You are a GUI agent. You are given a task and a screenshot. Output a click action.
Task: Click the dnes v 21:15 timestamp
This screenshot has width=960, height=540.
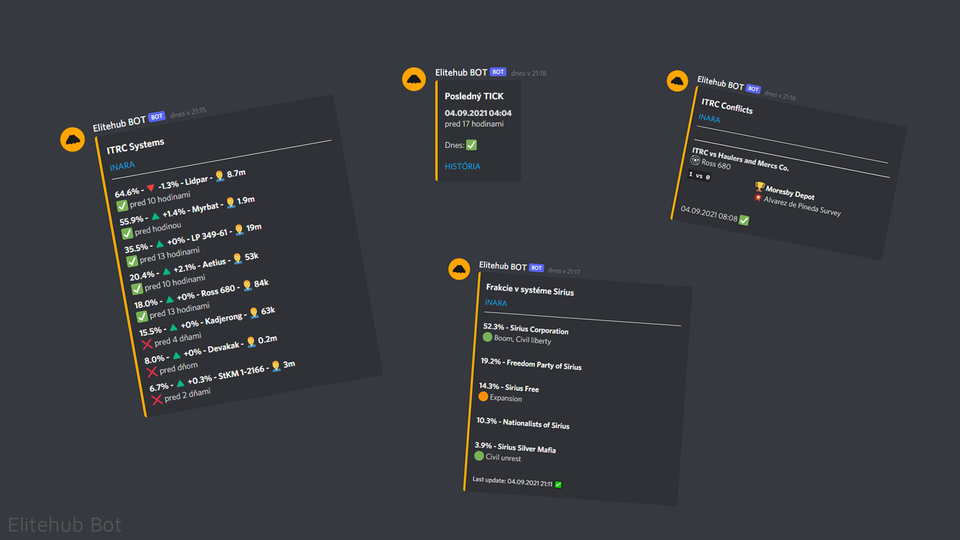pyautogui.click(x=188, y=113)
